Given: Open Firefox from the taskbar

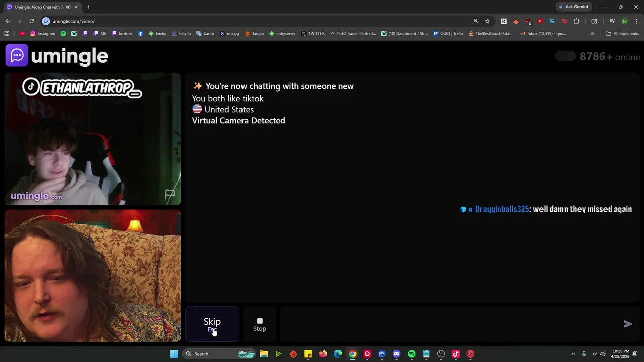Looking at the screenshot, I should 323,354.
